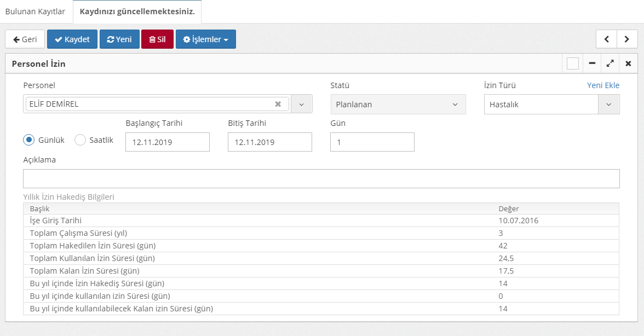Save record with Kaydet button
This screenshot has width=644, height=336.
pyautogui.click(x=72, y=39)
